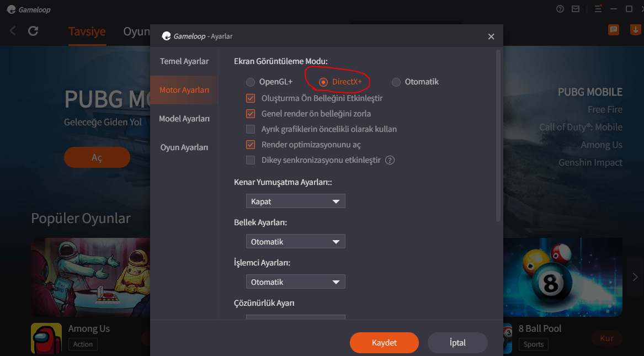This screenshot has height=356, width=644.
Task: Open the 8 Ball Pool game thumbnail
Action: coord(563,277)
